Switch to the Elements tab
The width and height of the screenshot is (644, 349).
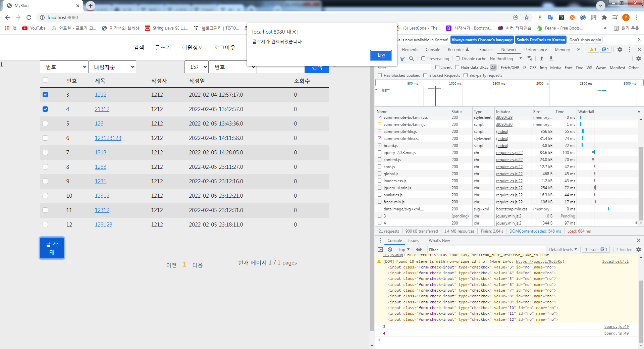[x=410, y=50]
